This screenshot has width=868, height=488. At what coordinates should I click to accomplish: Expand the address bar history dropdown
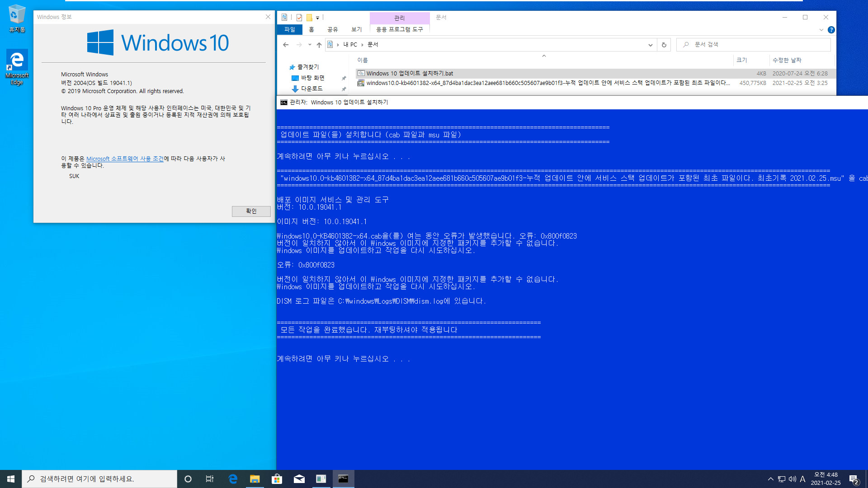pyautogui.click(x=650, y=45)
